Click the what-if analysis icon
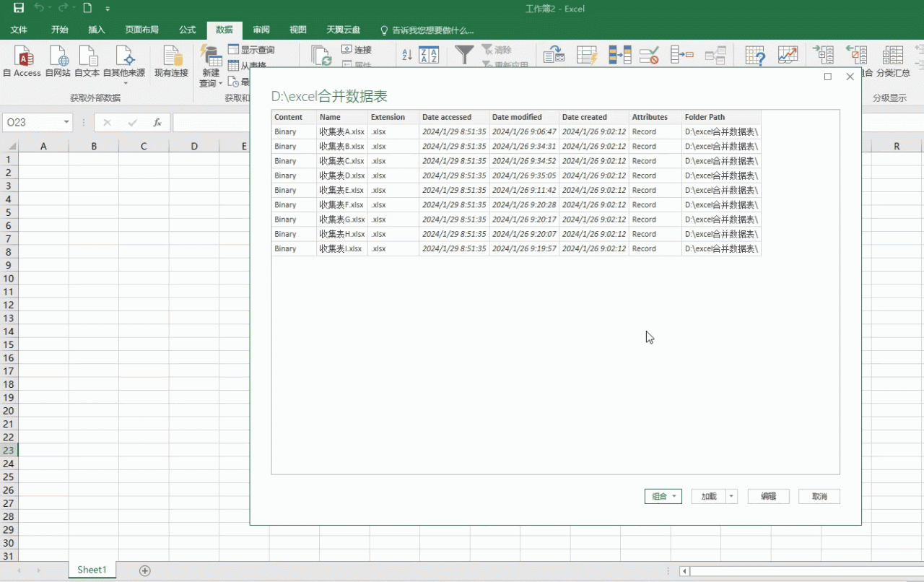Image resolution: width=924 pixels, height=582 pixels. [x=755, y=55]
